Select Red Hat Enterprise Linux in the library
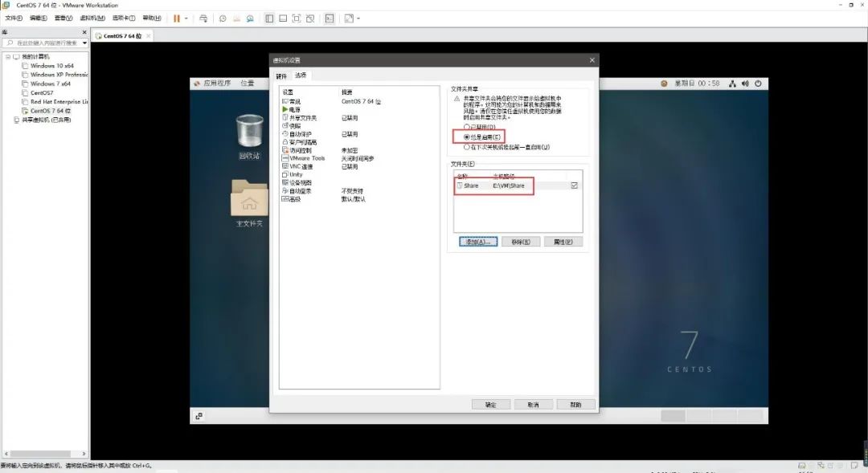The height and width of the screenshot is (473, 868). pos(55,102)
